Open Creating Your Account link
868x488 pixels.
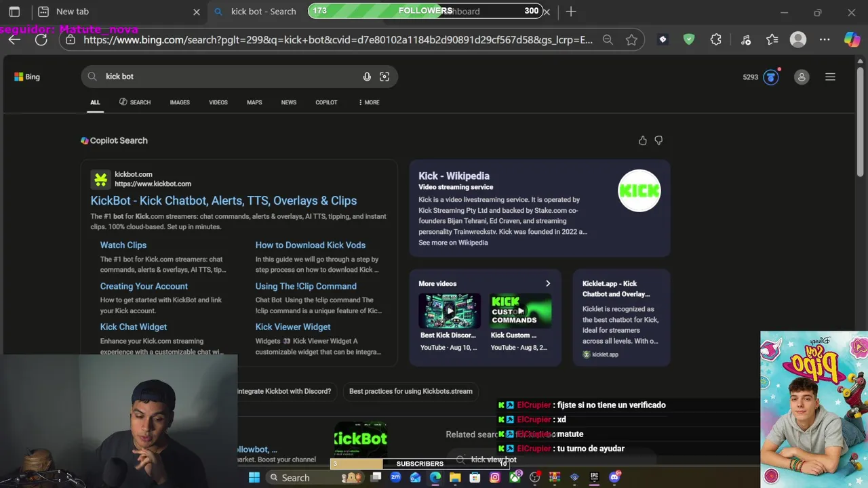coord(144,286)
